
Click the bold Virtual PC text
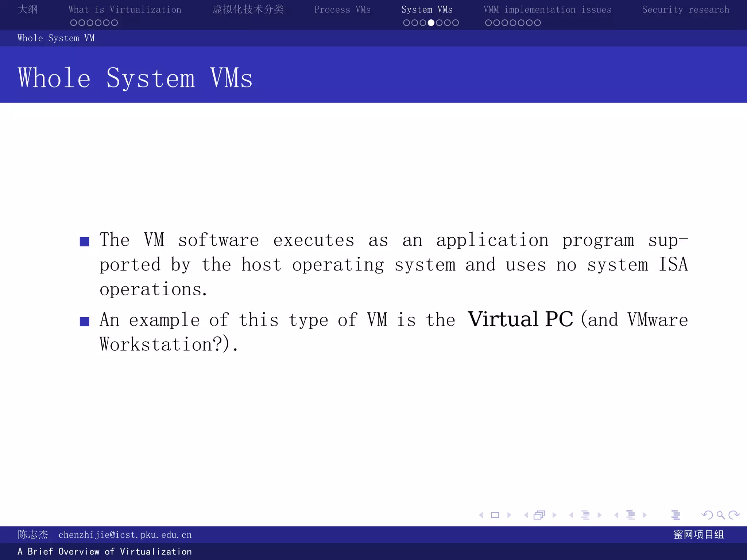point(520,319)
